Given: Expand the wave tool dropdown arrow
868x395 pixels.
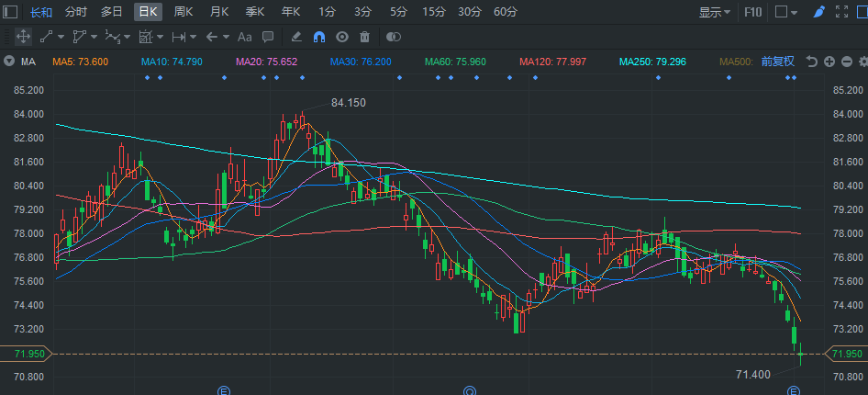Looking at the screenshot, I should [x=128, y=37].
